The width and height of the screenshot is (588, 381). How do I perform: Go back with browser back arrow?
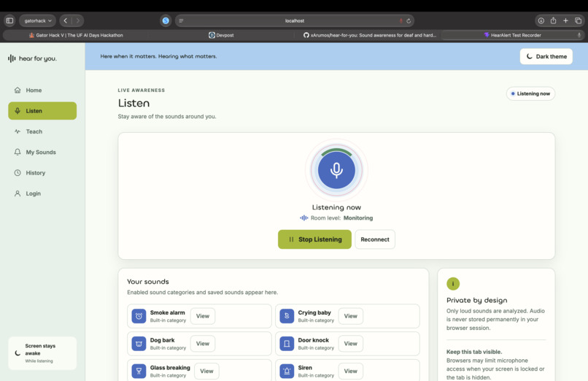[66, 20]
